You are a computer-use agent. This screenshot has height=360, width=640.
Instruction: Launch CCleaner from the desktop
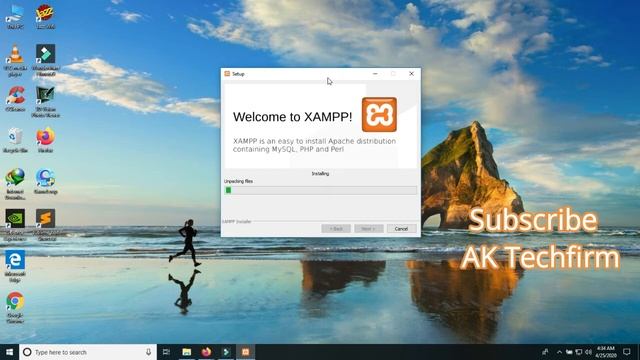pyautogui.click(x=15, y=99)
